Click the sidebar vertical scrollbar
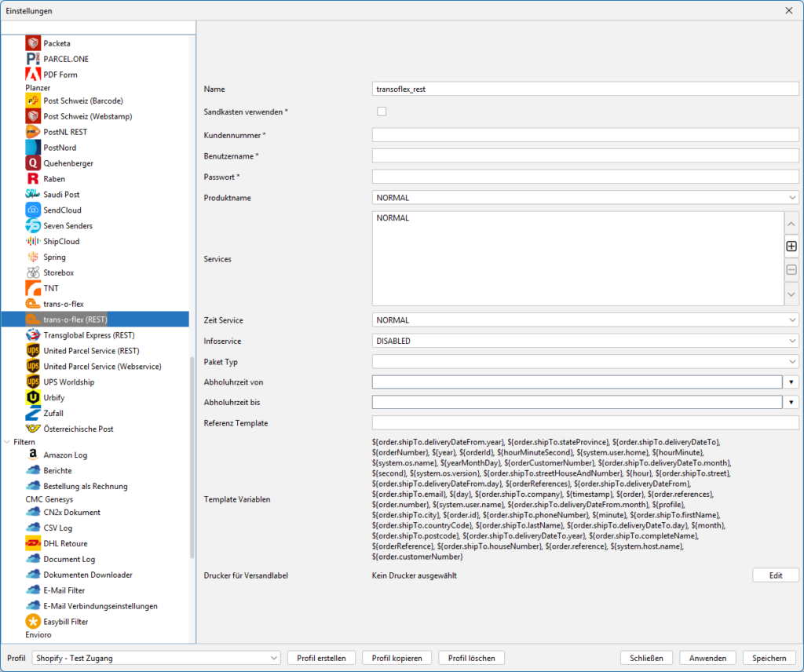This screenshot has height=672, width=804. (x=192, y=455)
